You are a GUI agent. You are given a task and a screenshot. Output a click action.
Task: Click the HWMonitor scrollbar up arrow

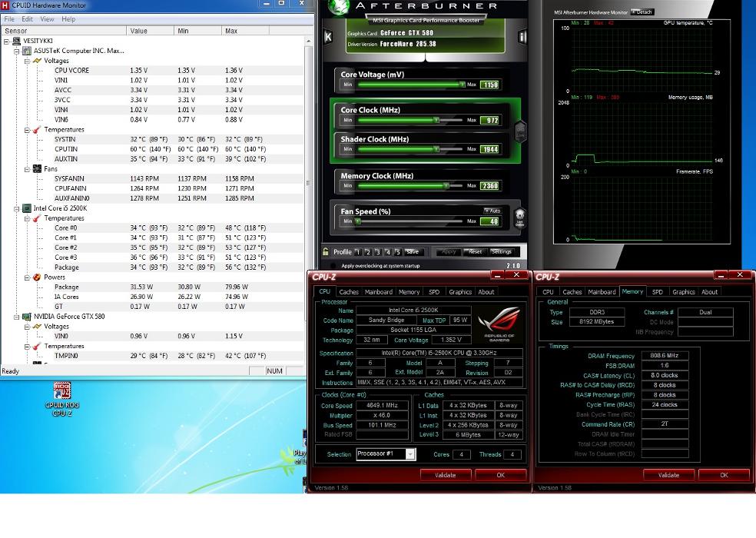309,42
